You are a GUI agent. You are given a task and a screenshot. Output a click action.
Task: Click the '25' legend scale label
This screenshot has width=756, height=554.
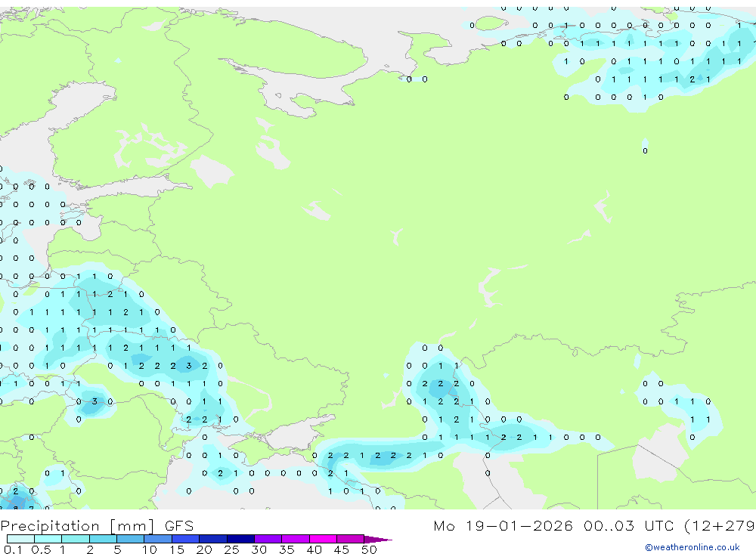tap(231, 549)
